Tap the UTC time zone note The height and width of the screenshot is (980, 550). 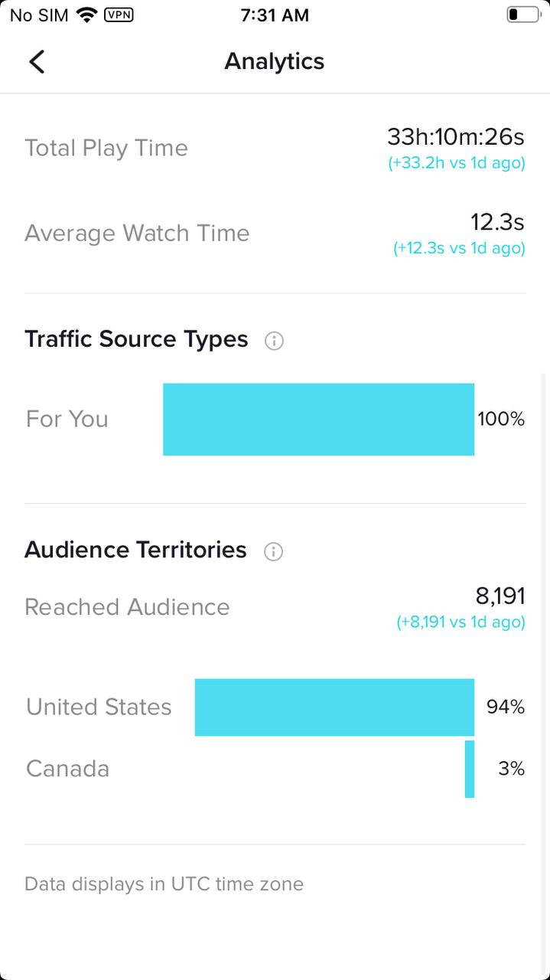[x=164, y=884]
